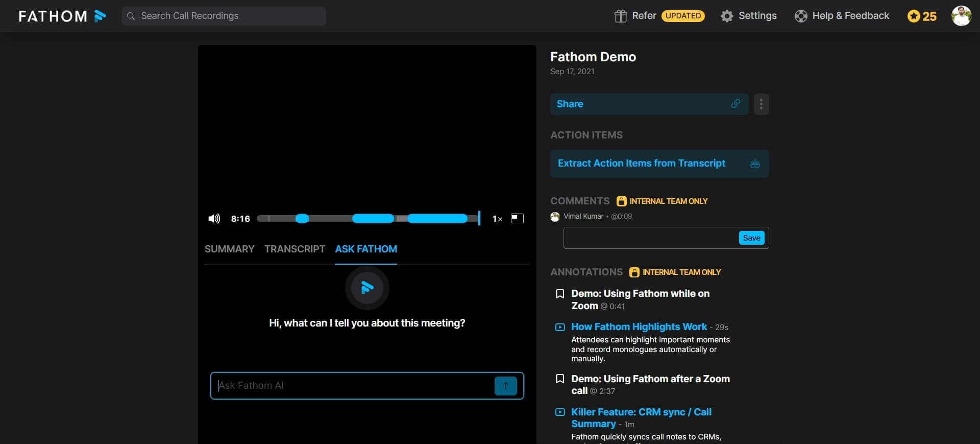Click the date Sep 17, 2021
Screen dimensions: 980x444
click(572, 72)
